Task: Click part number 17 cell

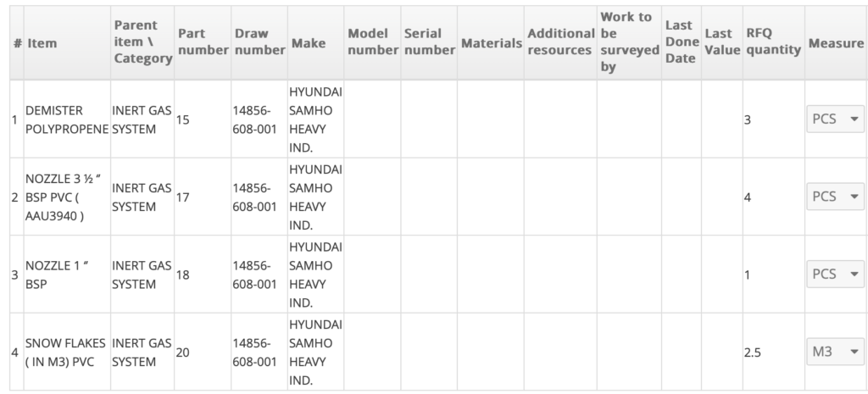Action: point(183,197)
